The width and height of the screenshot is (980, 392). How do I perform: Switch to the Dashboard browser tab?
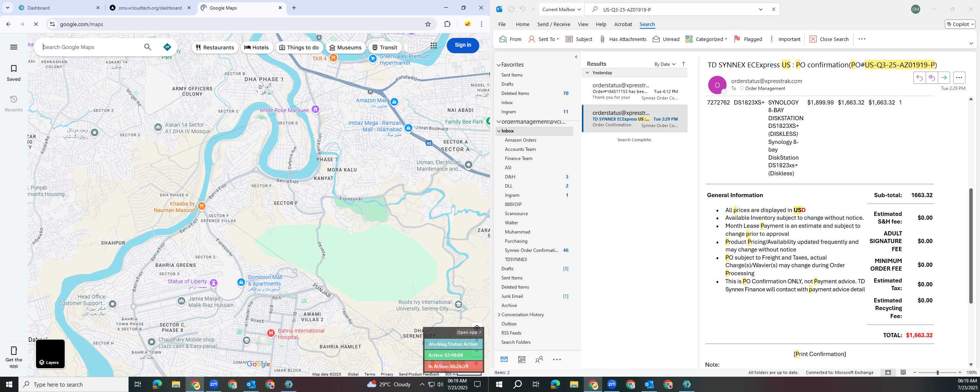tap(59, 8)
